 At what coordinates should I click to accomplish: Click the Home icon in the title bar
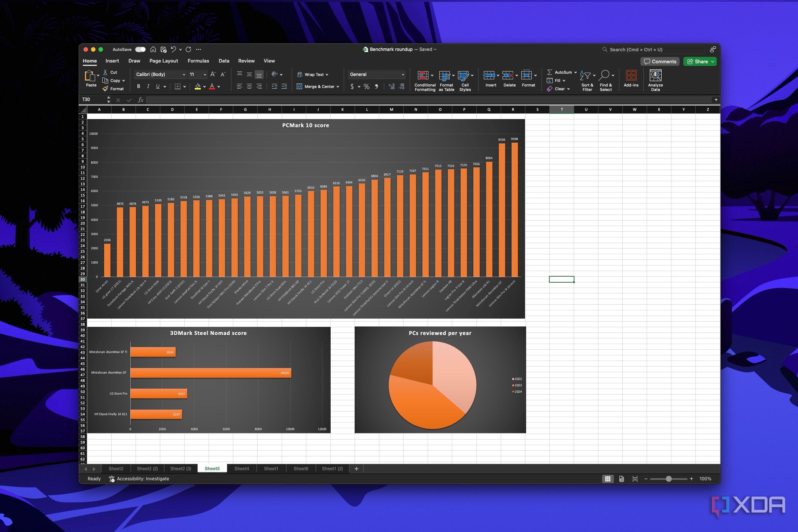point(153,49)
